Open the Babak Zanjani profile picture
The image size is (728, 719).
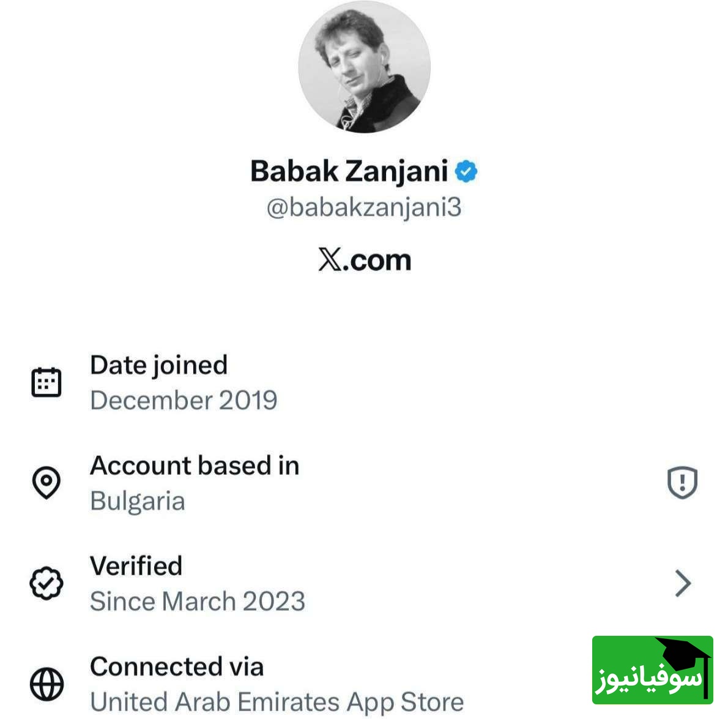[x=365, y=67]
